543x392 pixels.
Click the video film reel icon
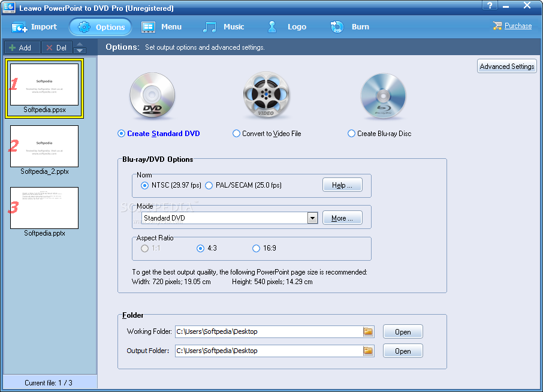[266, 95]
